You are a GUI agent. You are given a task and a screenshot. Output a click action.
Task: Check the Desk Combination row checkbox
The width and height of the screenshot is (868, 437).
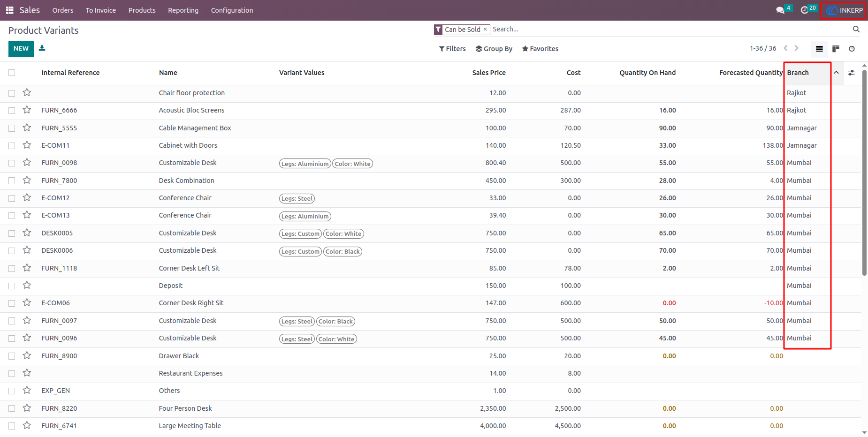coord(12,181)
